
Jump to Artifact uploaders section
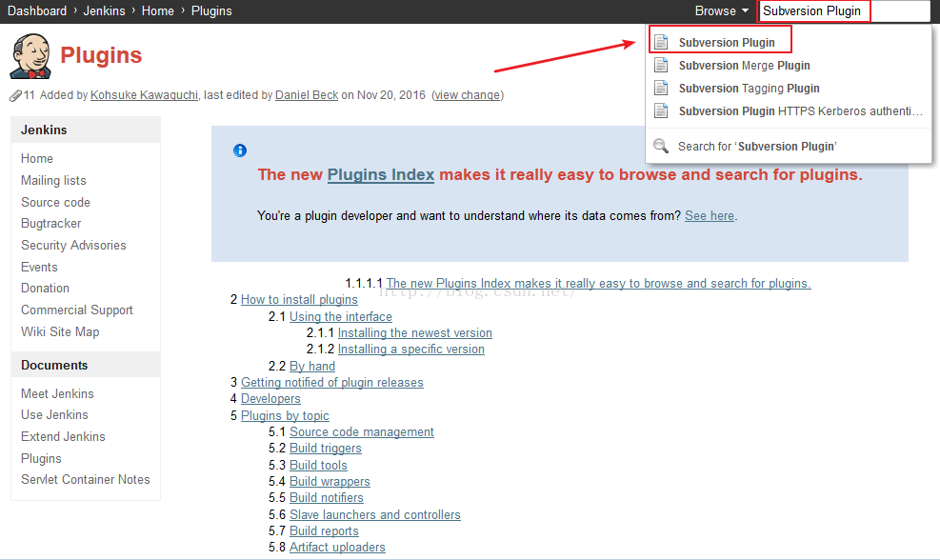click(x=337, y=547)
